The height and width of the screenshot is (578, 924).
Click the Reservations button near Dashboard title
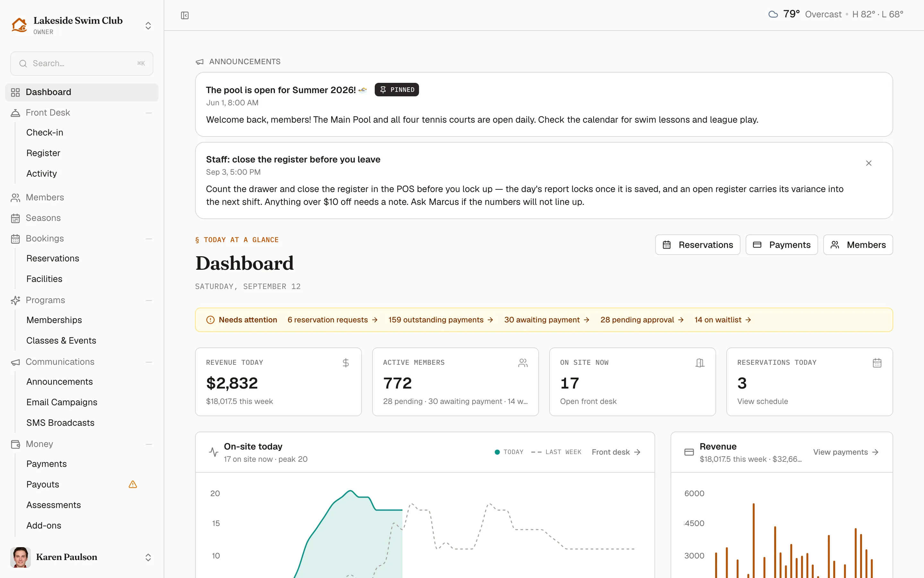[697, 245]
